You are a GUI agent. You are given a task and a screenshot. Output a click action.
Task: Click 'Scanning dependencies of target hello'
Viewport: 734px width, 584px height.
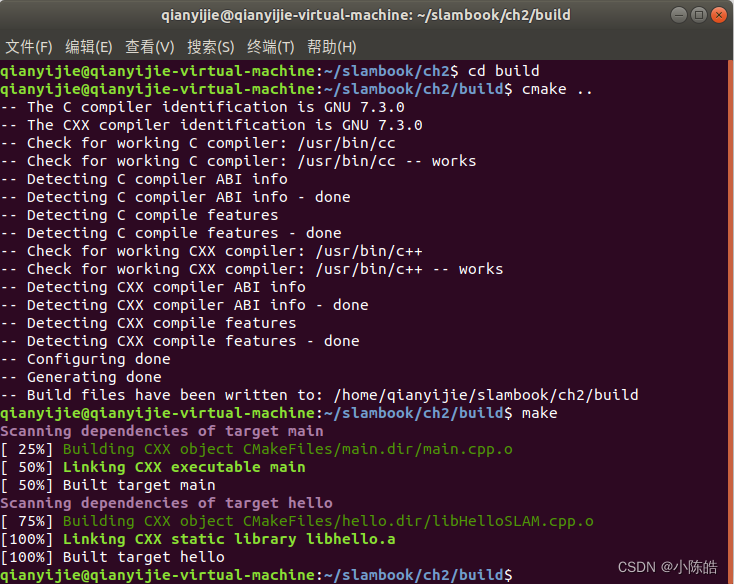pos(166,503)
